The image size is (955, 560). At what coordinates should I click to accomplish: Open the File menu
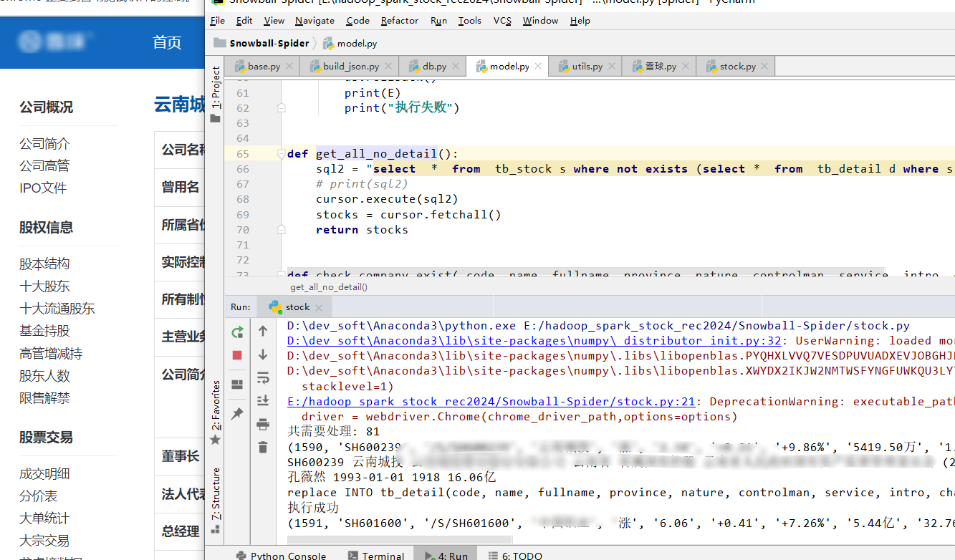[x=218, y=21]
